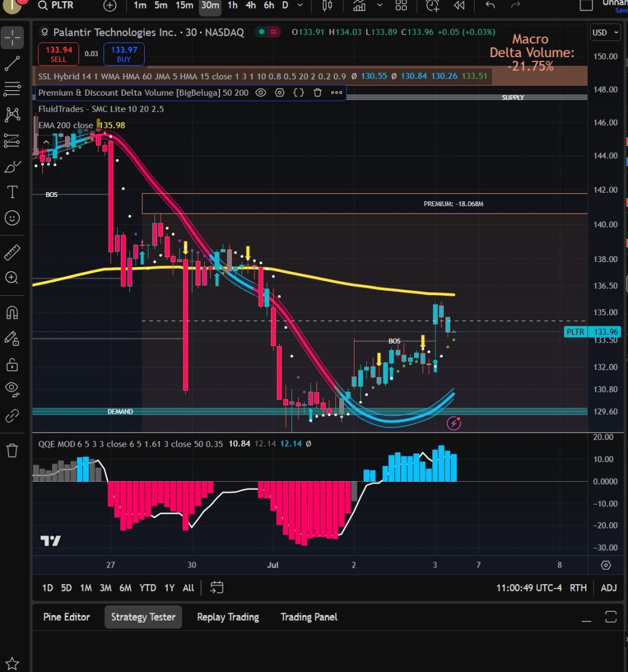The width and height of the screenshot is (628, 672).
Task: Redo the last chart action
Action: (x=516, y=5)
